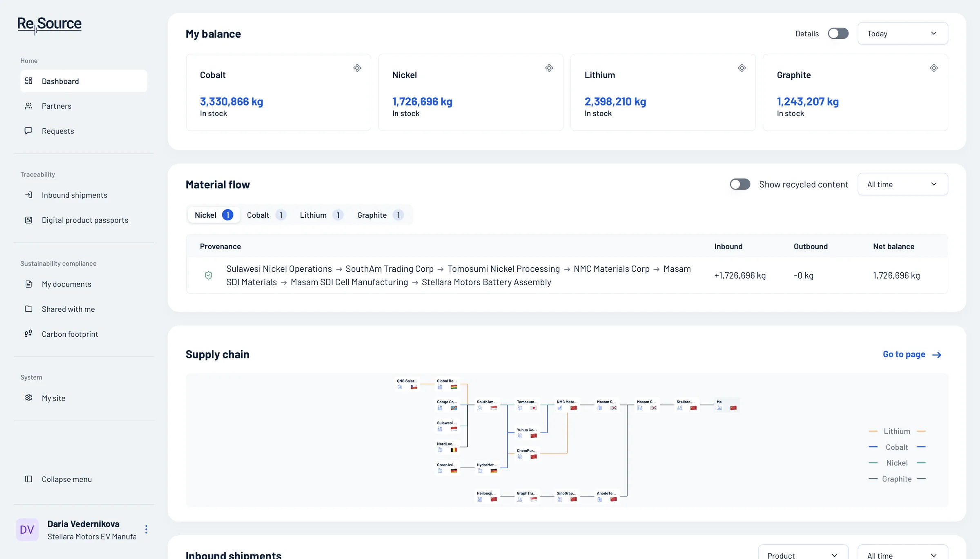Enable Show recycled content toggle

[x=740, y=184]
